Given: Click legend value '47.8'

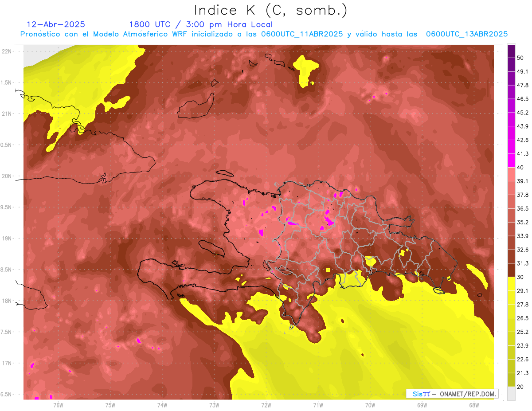Looking at the screenshot, I should point(523,85).
